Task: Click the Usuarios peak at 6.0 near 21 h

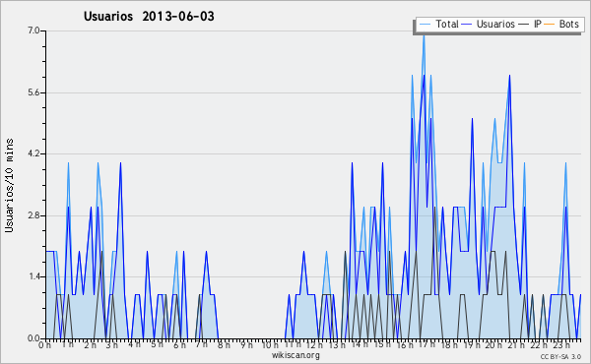Action: click(509, 76)
